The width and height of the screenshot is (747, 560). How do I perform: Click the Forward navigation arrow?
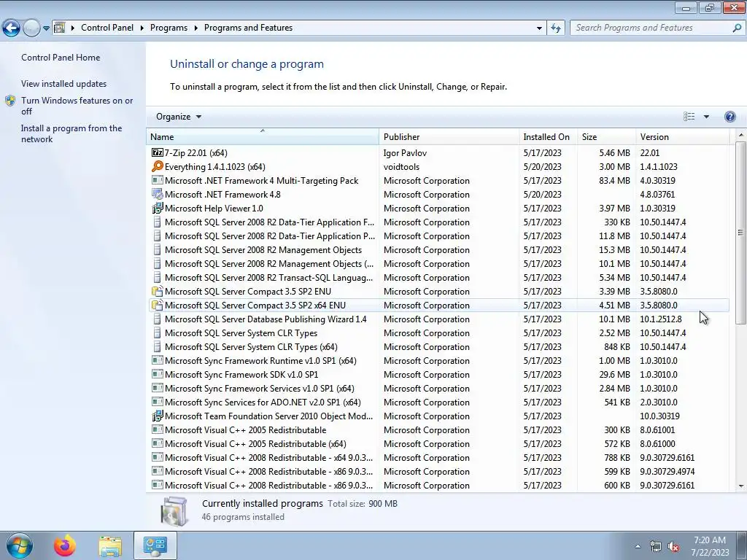31,28
